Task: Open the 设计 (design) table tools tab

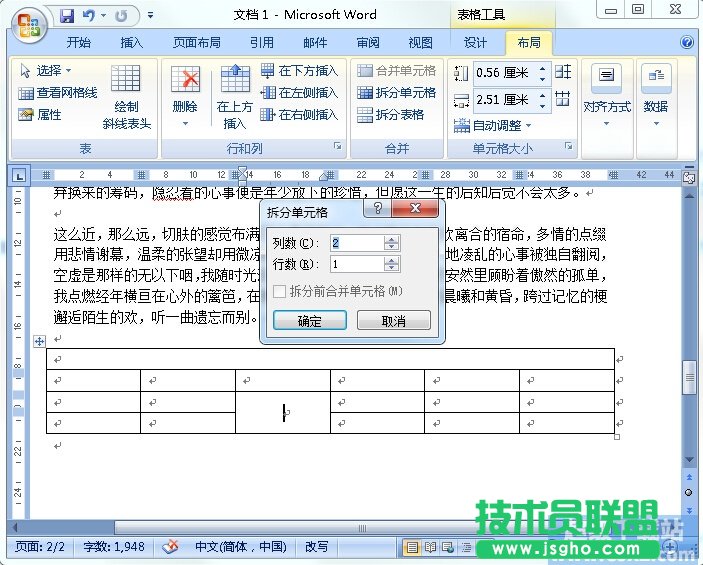Action: (x=475, y=43)
